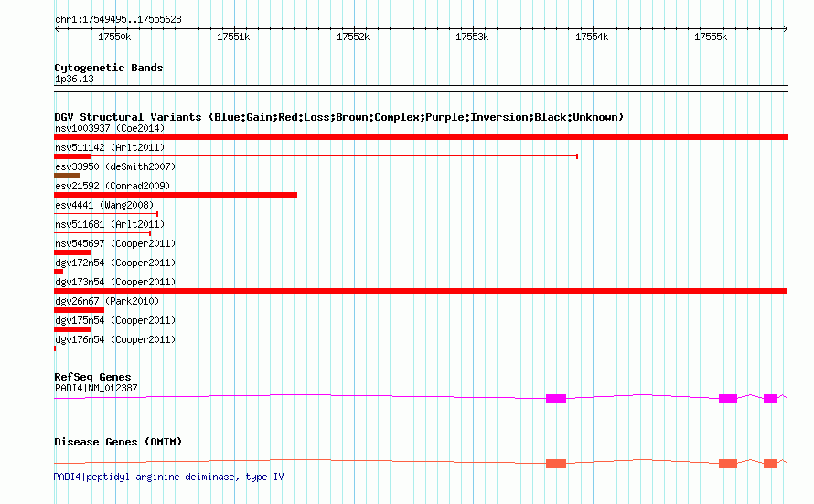Open the nsv511142 (Arlt2011) variant label
814x504 pixels.
coord(110,147)
